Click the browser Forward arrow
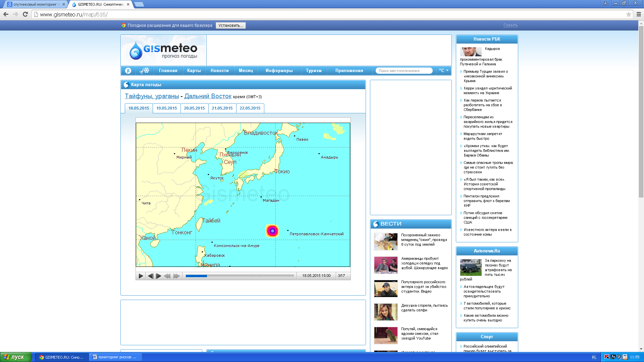Viewport: 644px width, 362px height. 15,14
